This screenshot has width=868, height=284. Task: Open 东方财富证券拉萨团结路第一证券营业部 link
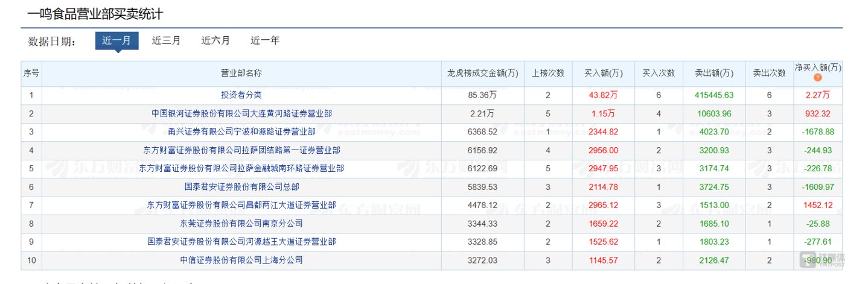[x=241, y=150]
